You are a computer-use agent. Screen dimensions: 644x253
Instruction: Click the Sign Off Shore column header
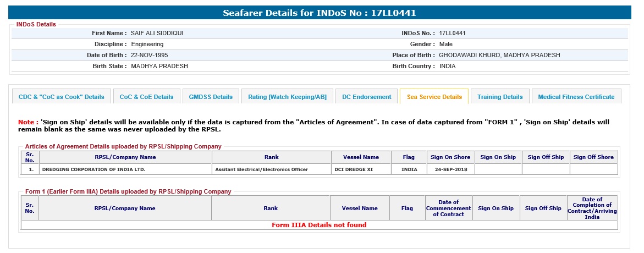(593, 157)
